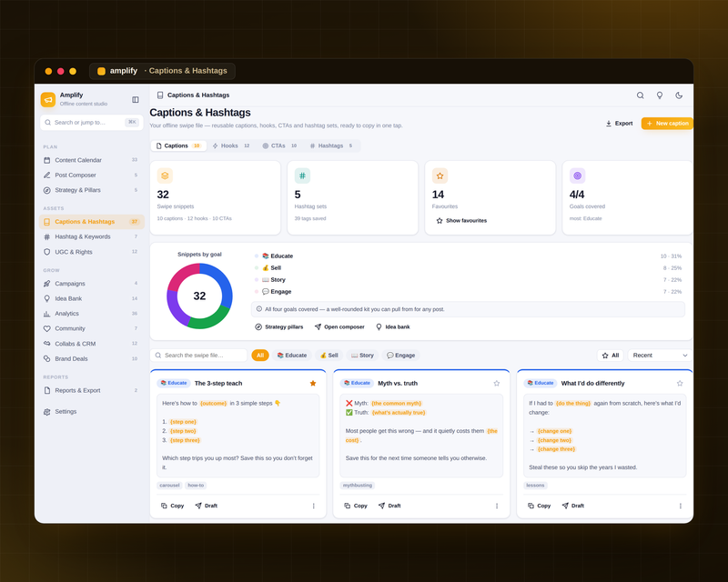Open Collabs & CRM in sidebar
Image resolution: width=728 pixels, height=582 pixels.
click(92, 344)
